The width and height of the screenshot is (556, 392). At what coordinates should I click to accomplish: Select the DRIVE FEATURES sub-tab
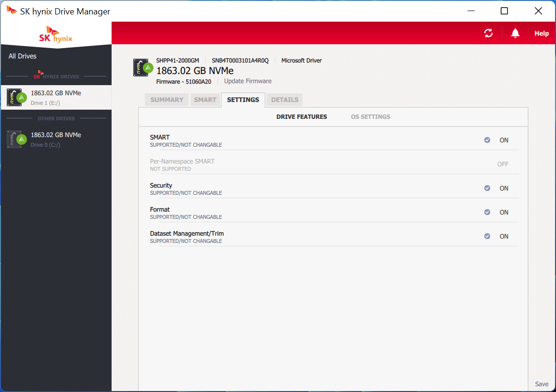tap(302, 117)
